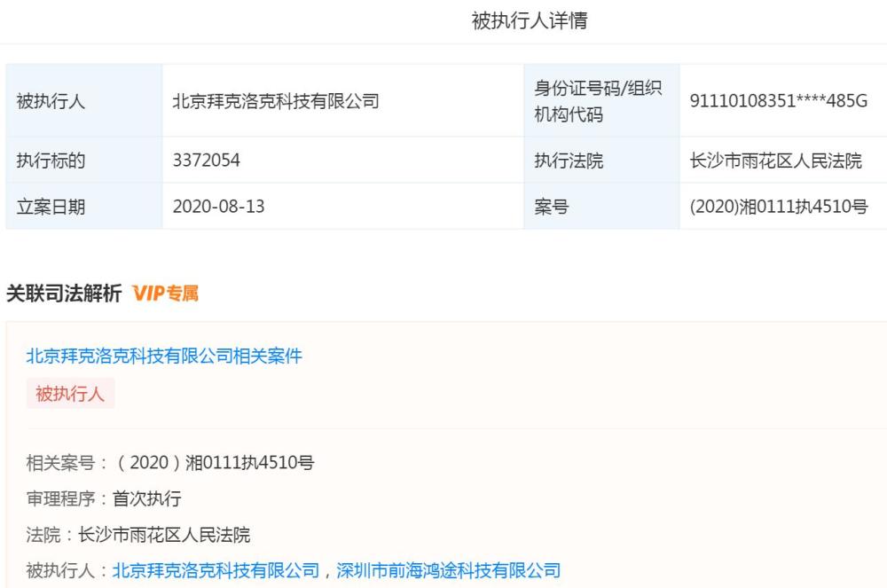
Task: Click the 案号 label cell
Action: [602, 207]
